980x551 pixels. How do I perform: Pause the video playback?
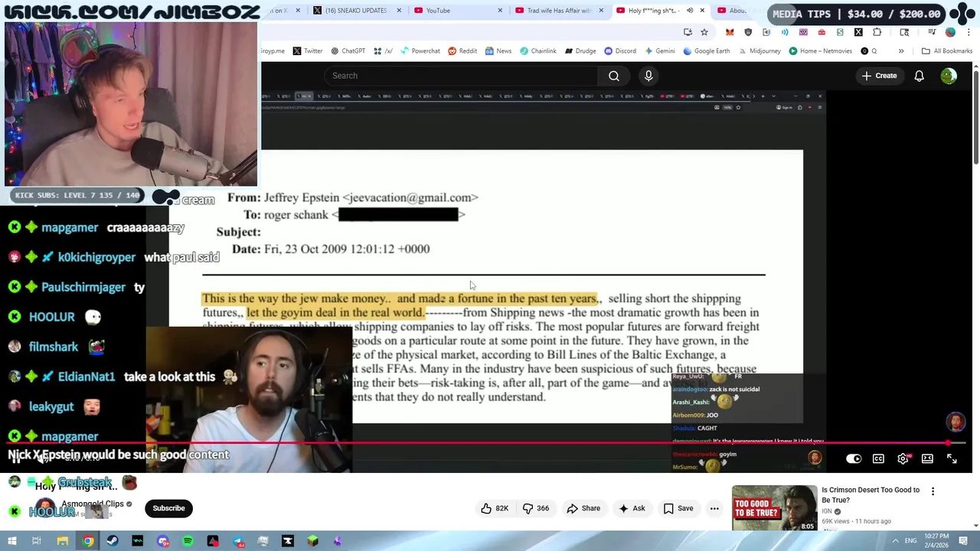point(15,458)
